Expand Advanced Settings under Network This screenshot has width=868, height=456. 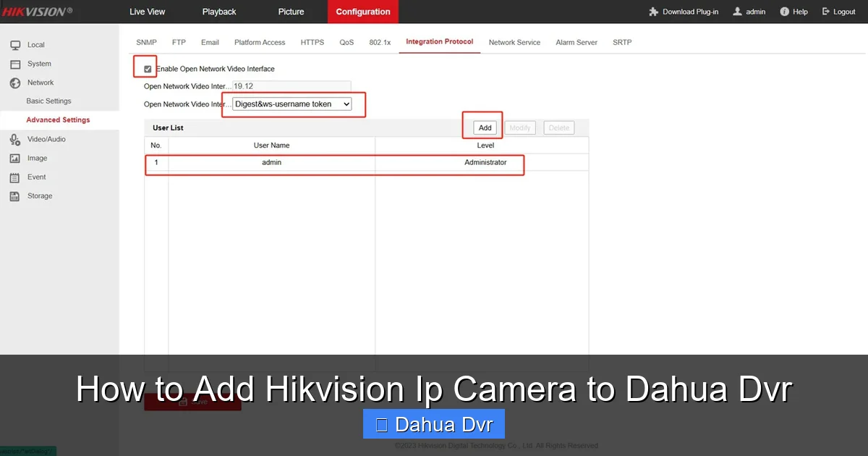(59, 119)
